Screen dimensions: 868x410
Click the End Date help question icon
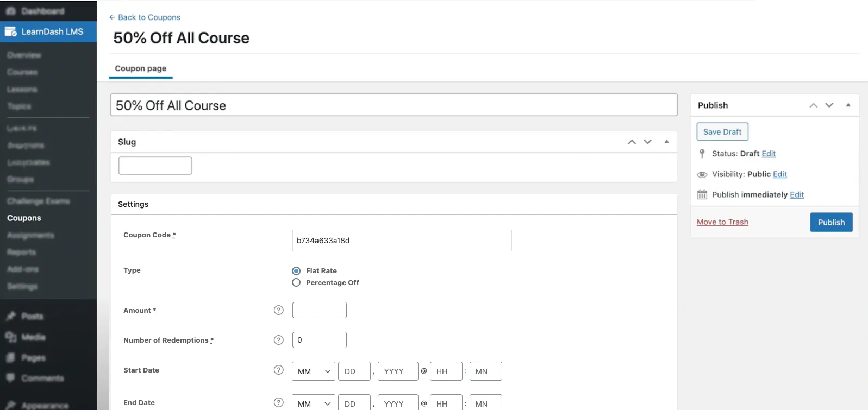tap(279, 402)
